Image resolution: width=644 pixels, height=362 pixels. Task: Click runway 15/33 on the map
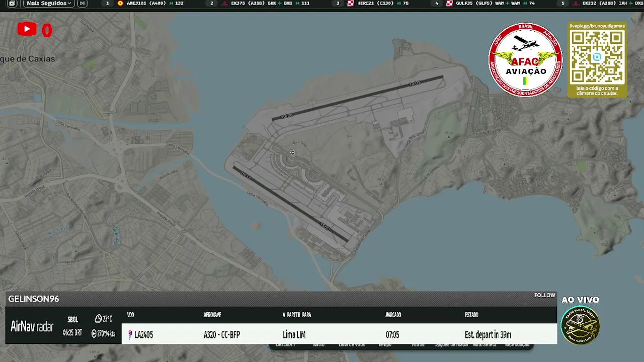pyautogui.click(x=290, y=204)
